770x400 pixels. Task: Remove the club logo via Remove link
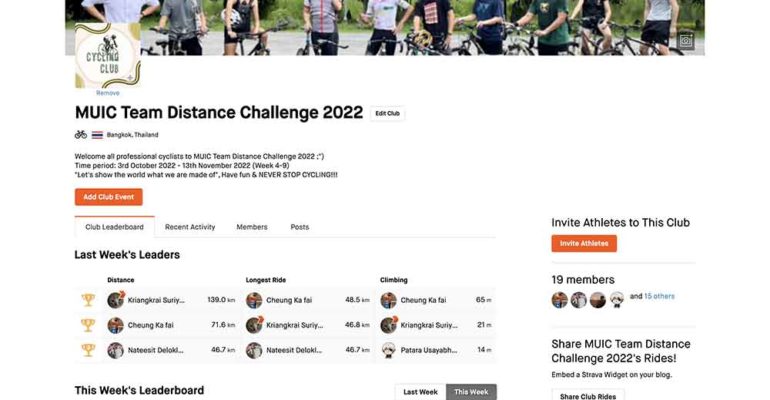coord(108,93)
